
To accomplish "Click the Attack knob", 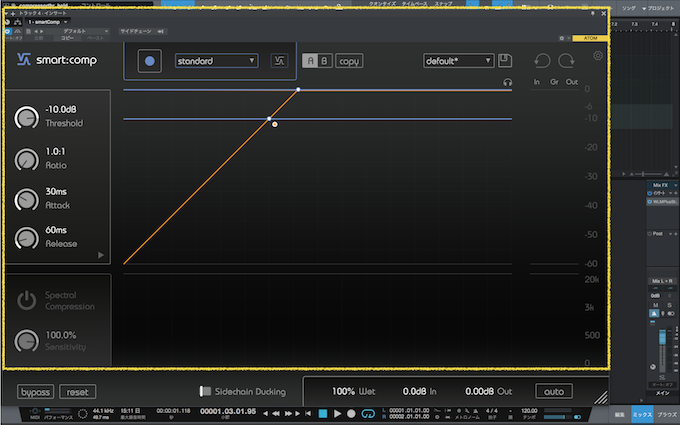I will tap(26, 199).
